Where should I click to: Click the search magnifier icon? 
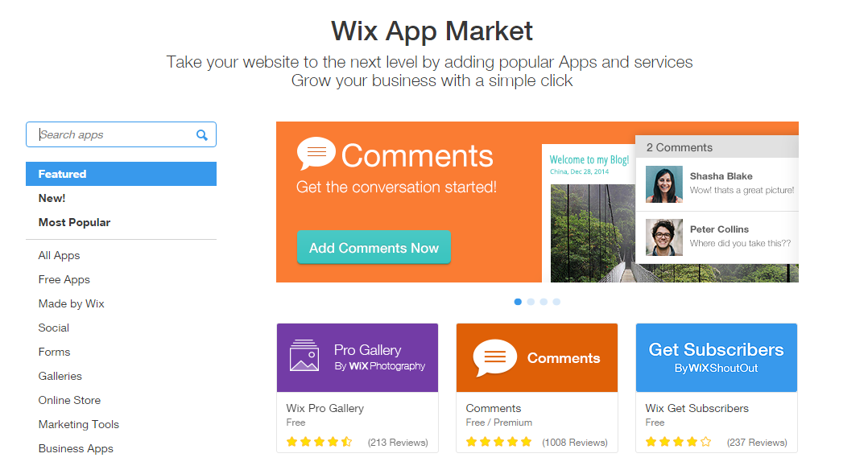click(202, 134)
